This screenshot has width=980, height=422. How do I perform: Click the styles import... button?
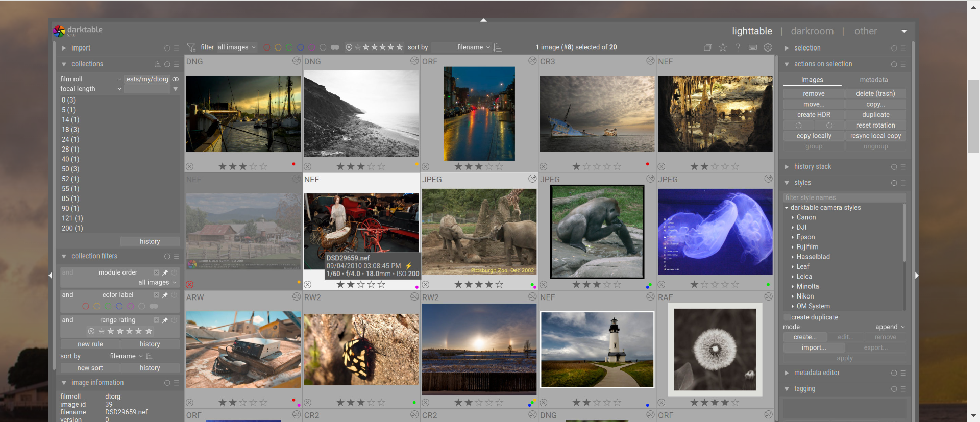tap(814, 347)
